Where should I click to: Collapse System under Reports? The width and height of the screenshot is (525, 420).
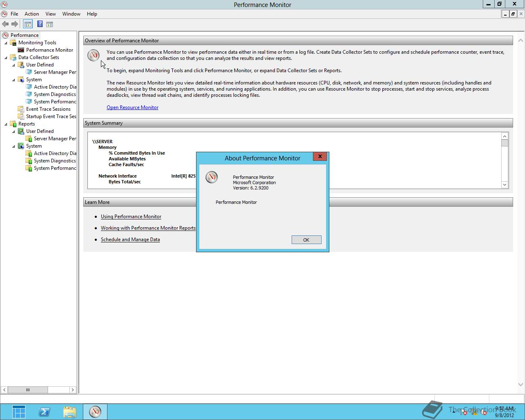(x=14, y=146)
